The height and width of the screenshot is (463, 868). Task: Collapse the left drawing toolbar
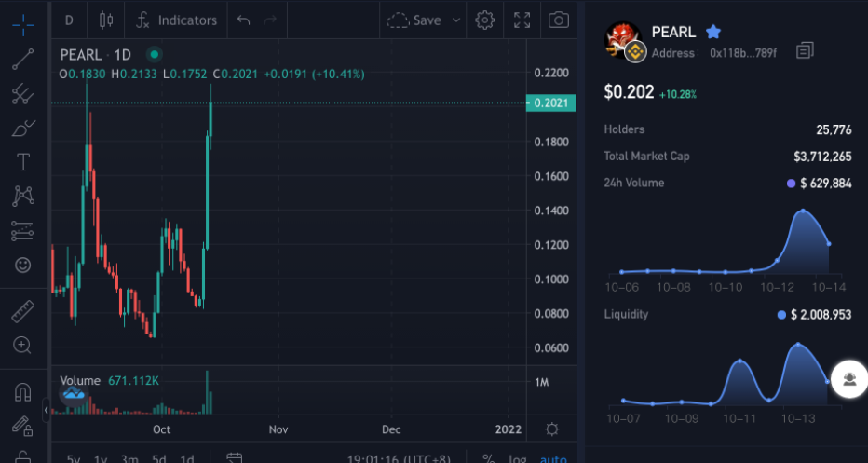pyautogui.click(x=47, y=409)
